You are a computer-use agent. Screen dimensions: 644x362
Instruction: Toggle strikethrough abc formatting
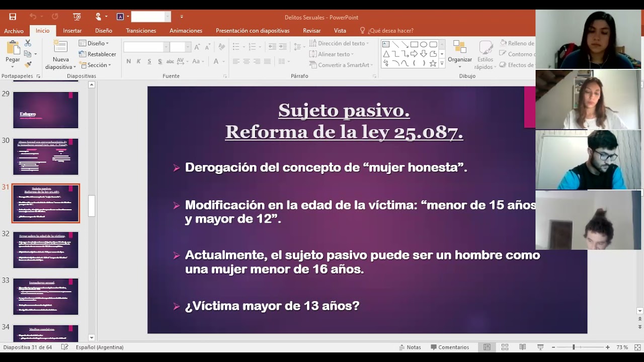pyautogui.click(x=170, y=61)
